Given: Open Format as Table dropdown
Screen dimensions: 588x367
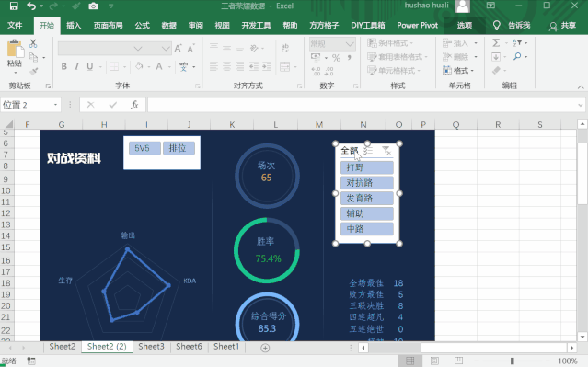Looking at the screenshot, I should point(398,57).
